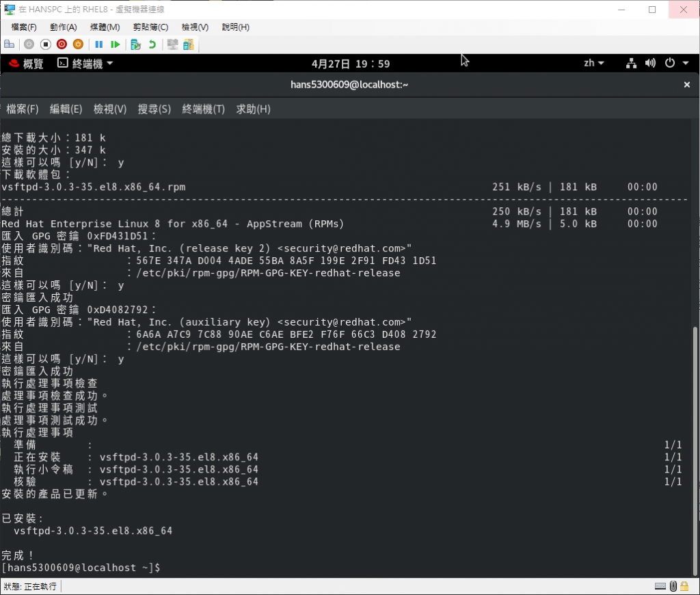
Task: Click the 匯入 GPG 密鑰 0xD4082792 line
Action: (79, 310)
